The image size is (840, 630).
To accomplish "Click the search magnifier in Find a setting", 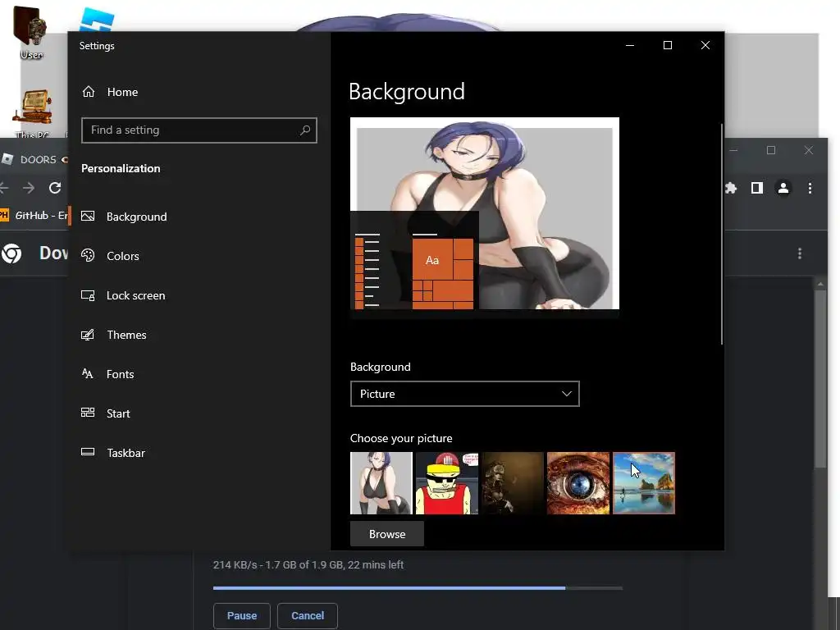I will pos(305,130).
